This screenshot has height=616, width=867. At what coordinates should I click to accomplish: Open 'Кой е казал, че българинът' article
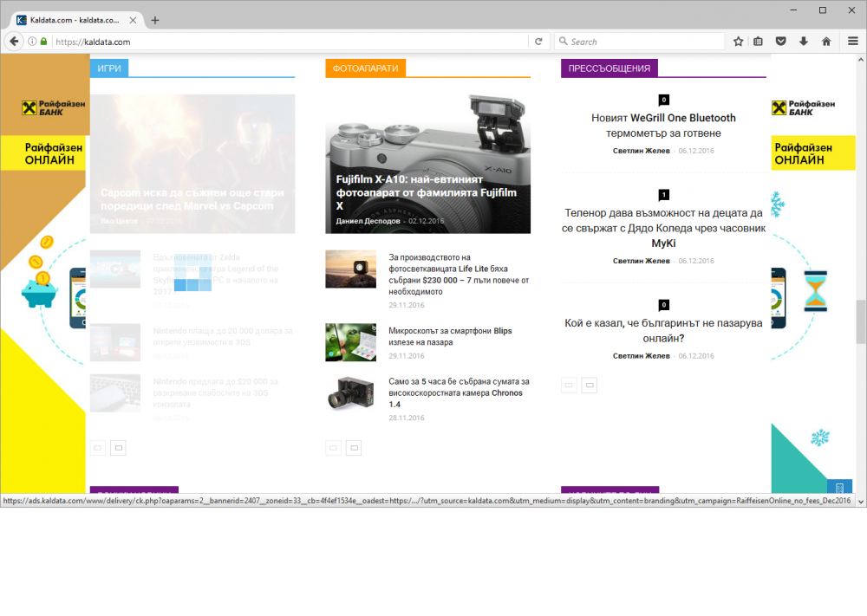point(663,330)
